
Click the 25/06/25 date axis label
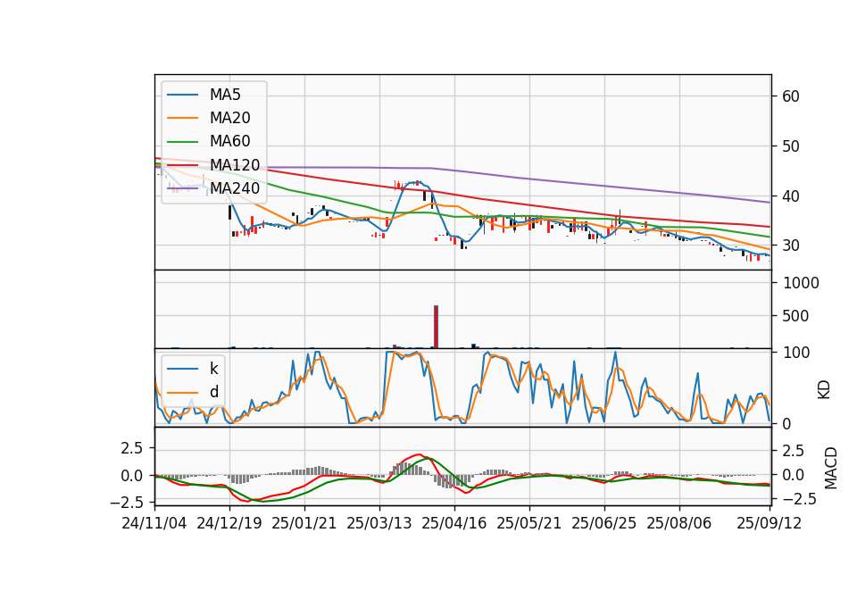pyautogui.click(x=604, y=523)
